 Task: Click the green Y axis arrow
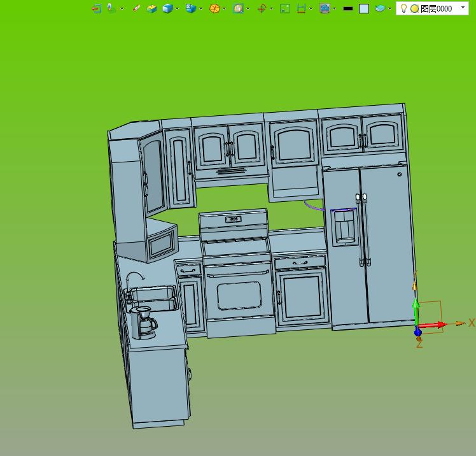[x=416, y=312]
